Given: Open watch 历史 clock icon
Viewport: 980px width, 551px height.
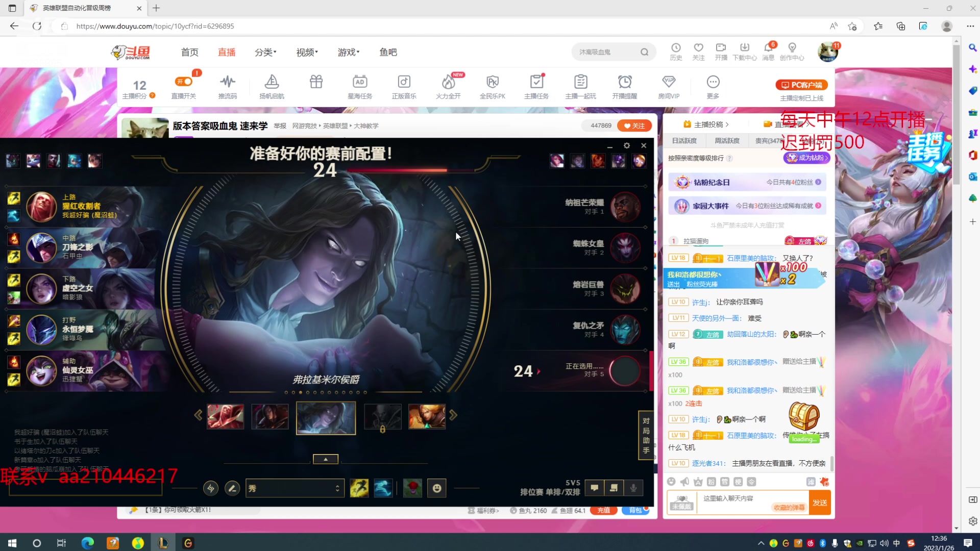Looking at the screenshot, I should [x=676, y=52].
